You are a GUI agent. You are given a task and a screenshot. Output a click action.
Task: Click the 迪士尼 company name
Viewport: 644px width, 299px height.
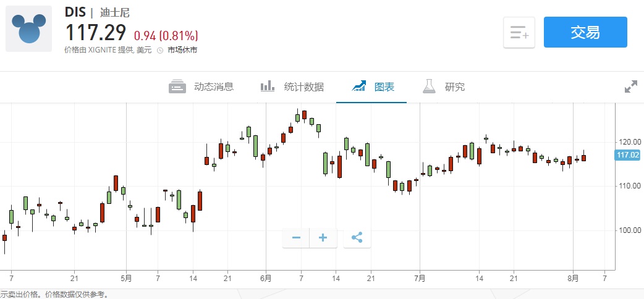click(x=115, y=12)
